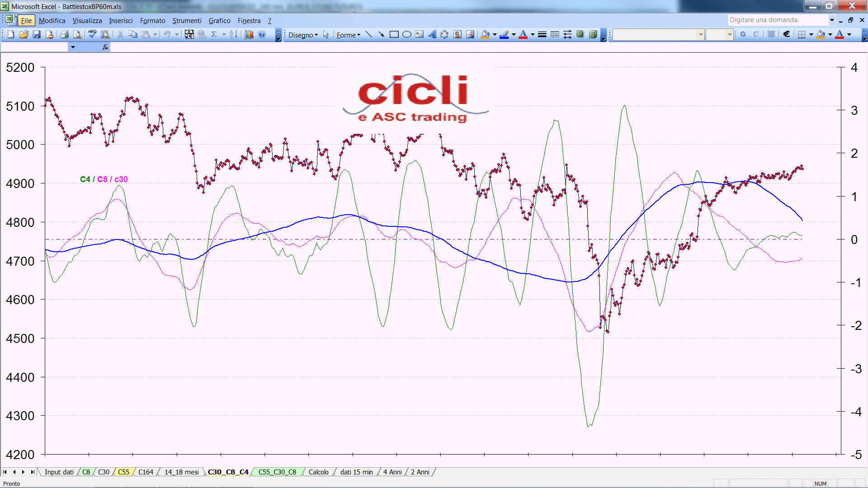Go to the next sheet tab arrow
Screen dimensions: 868x488
tap(23, 472)
